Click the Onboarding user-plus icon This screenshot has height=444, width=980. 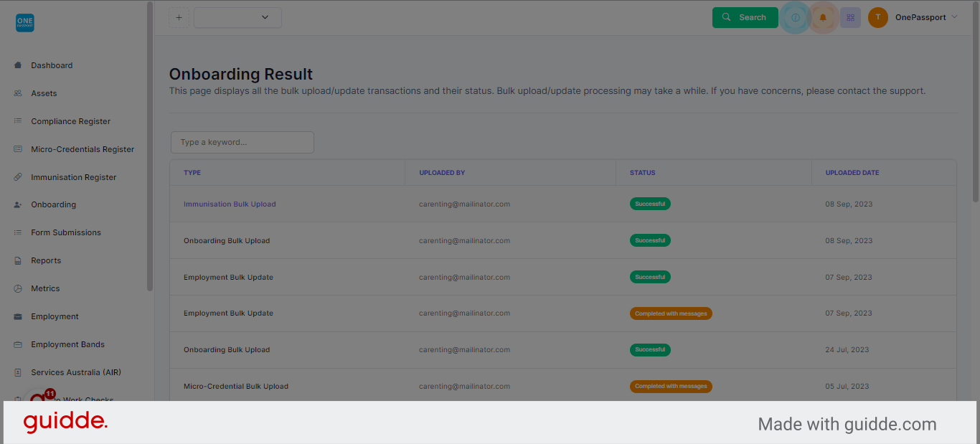18,204
